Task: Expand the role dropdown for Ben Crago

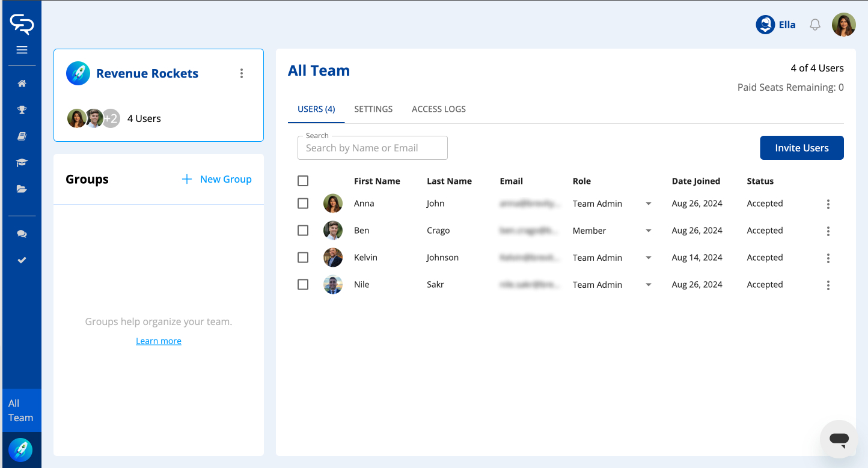Action: click(648, 231)
